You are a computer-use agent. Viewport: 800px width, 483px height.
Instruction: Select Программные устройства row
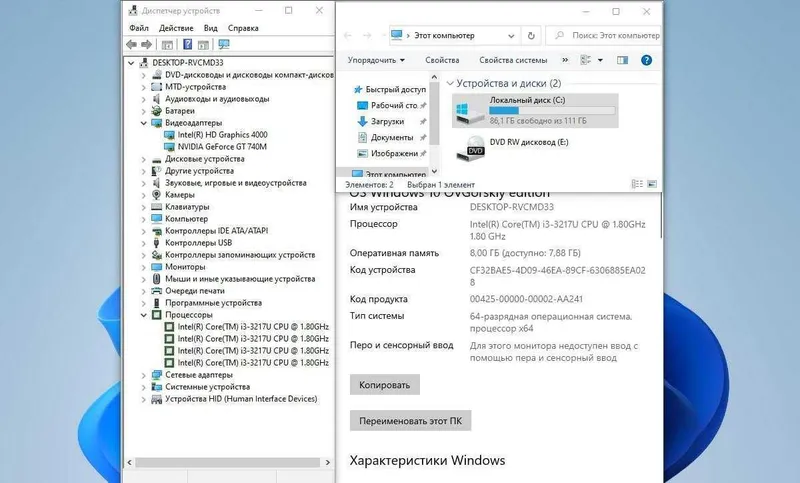pos(213,303)
